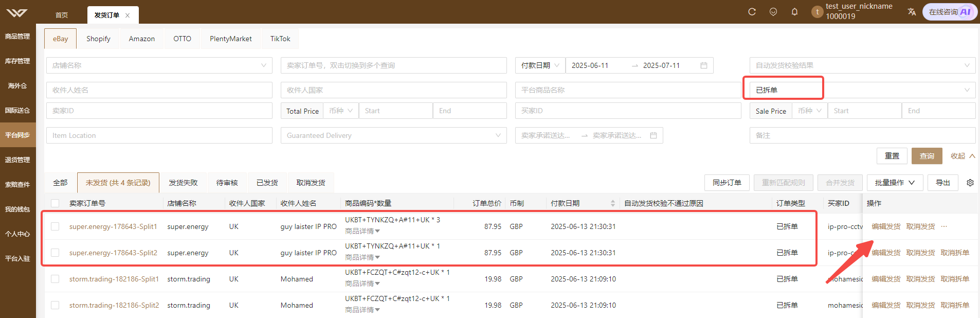
Task: Click the user avatar icon
Action: point(817,12)
